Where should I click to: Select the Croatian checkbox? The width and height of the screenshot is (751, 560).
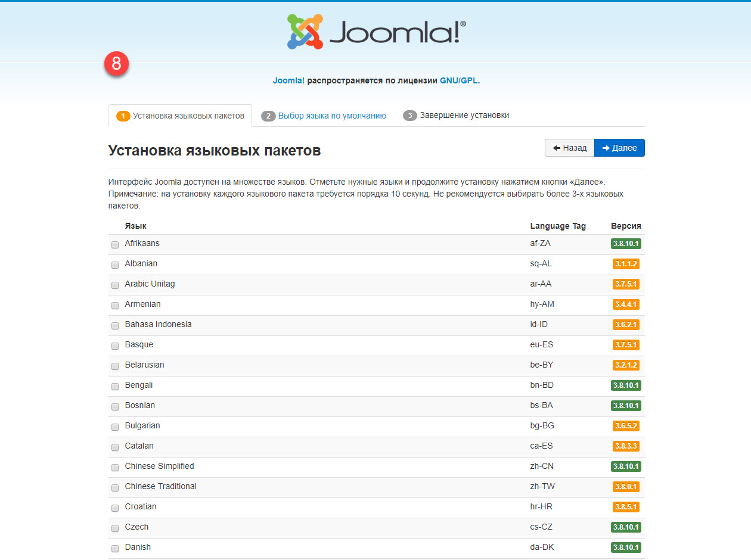pos(115,508)
